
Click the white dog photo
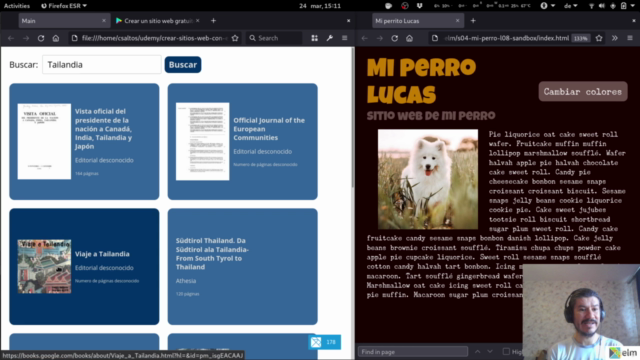(x=428, y=179)
